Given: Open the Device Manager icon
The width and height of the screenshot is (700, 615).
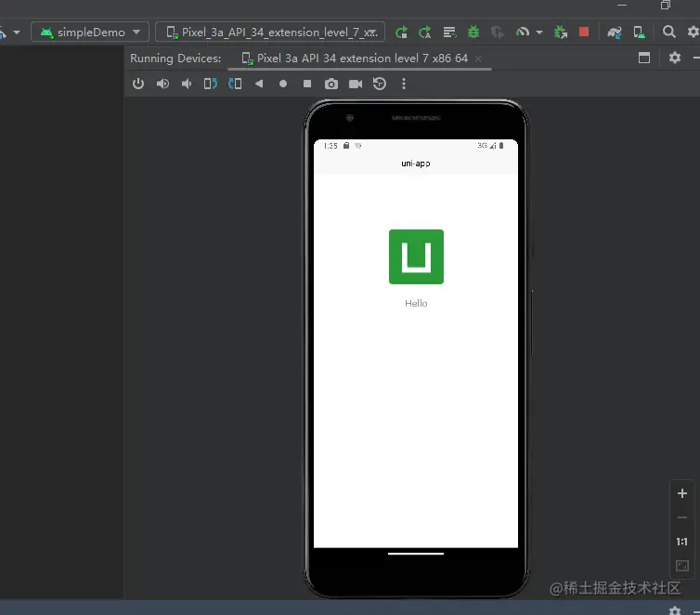Looking at the screenshot, I should (x=639, y=33).
